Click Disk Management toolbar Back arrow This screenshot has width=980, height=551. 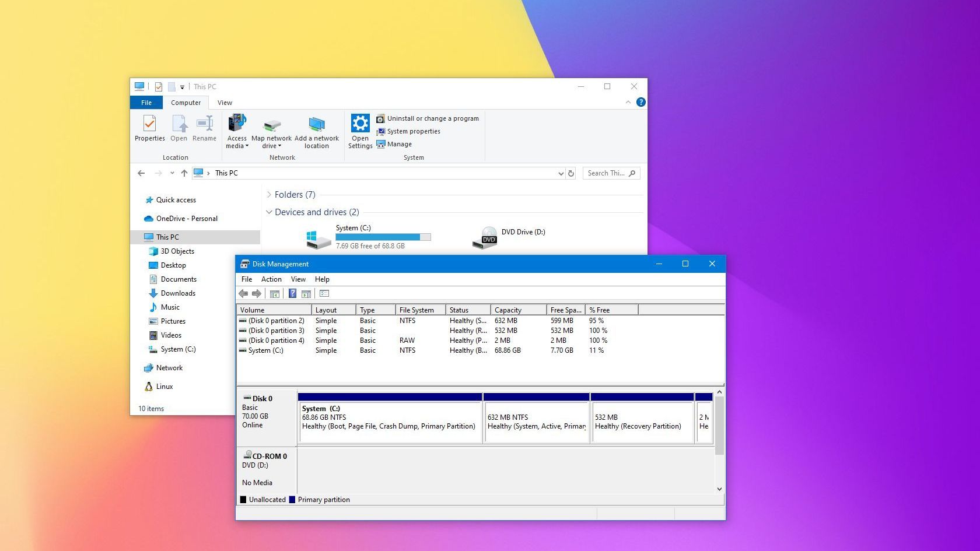tap(243, 293)
